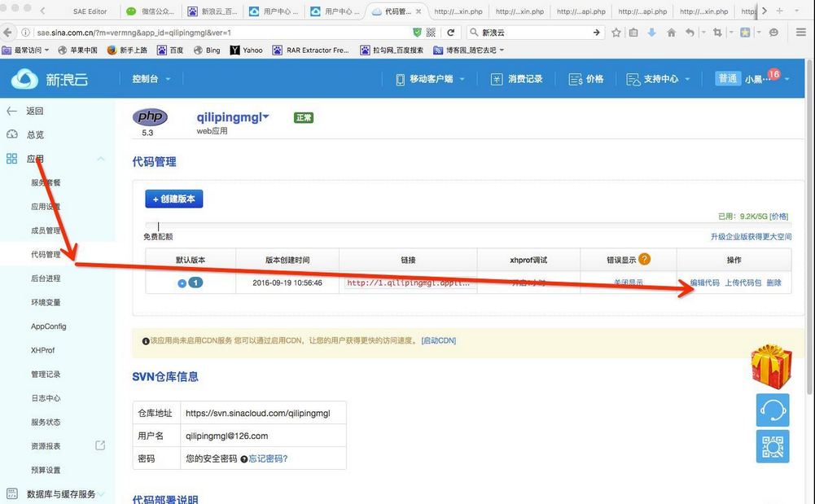Viewport: 815px width, 504px height.
Task: Click the storage quota usage bar
Action: coord(468,225)
